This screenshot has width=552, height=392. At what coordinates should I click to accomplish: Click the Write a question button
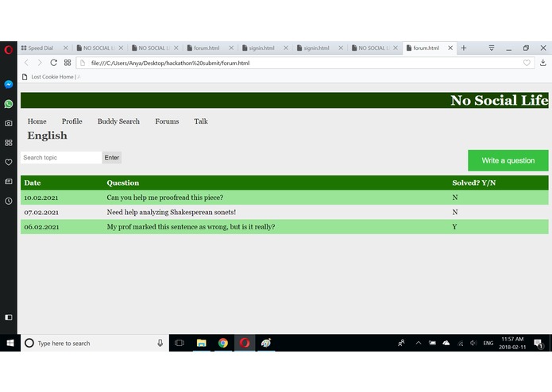508,160
